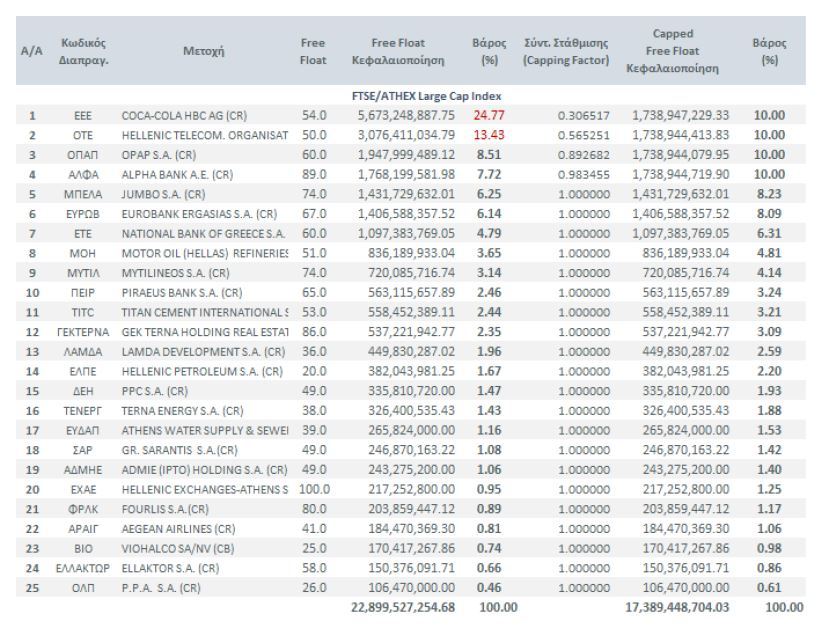Click ticker code 'ΜΟΗ'

click(x=83, y=254)
